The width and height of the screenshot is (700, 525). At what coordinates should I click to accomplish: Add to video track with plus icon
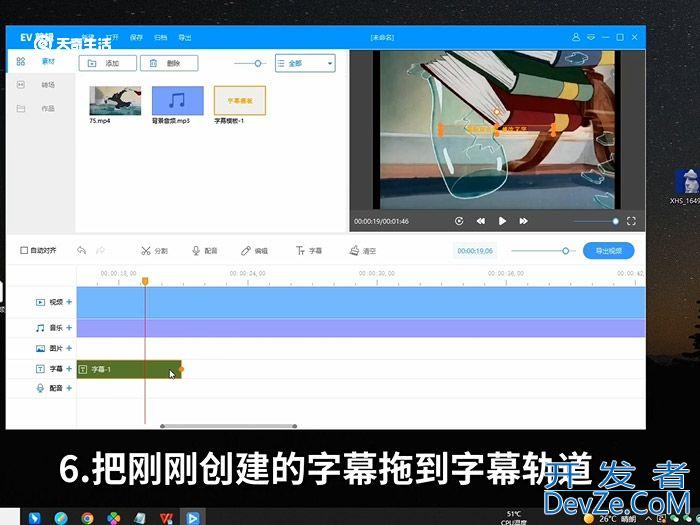[69, 302]
